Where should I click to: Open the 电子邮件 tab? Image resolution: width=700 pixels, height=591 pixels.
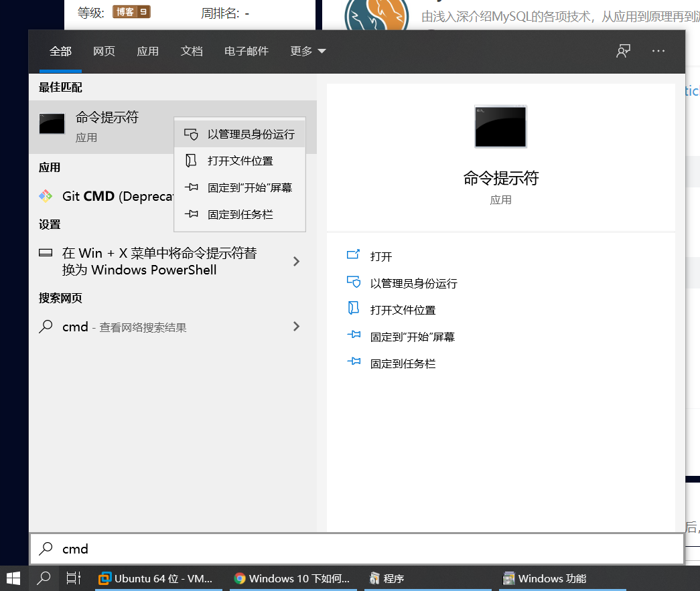point(247,52)
